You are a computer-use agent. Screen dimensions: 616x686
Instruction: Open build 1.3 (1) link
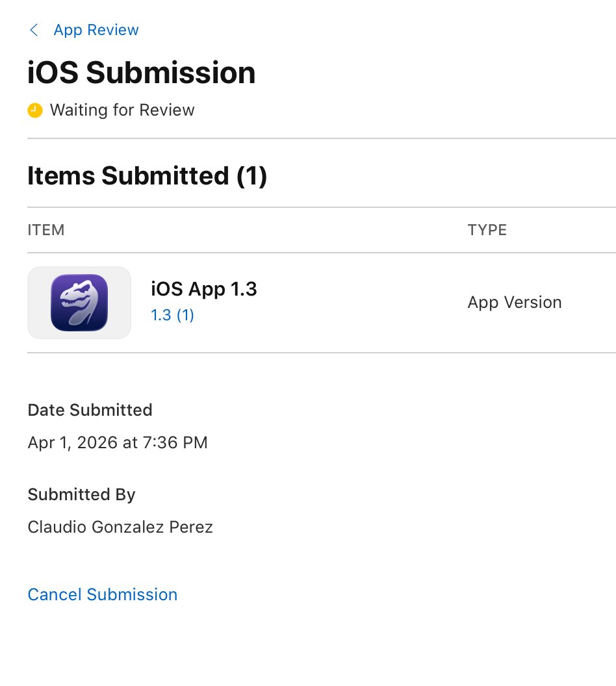172,315
